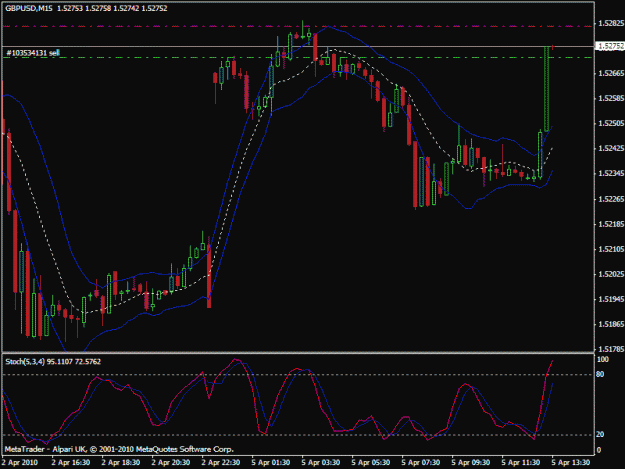The height and width of the screenshot is (469, 625).
Task: Click the 1.52025 price axis label
Action: (611, 274)
